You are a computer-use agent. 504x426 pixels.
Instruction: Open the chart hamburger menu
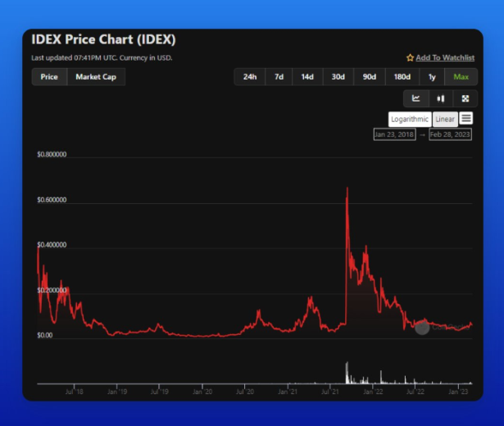pyautogui.click(x=466, y=119)
